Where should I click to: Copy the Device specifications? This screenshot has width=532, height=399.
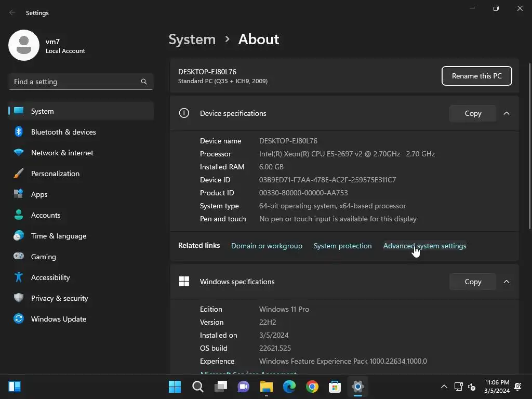(473, 113)
